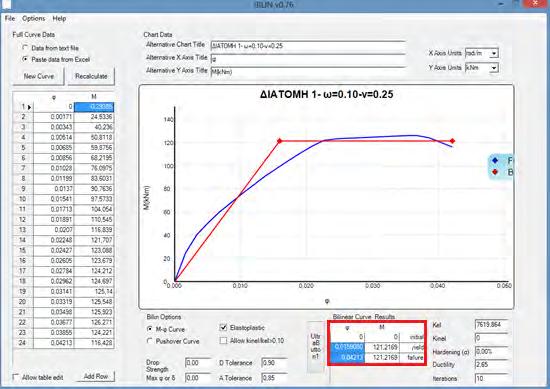Click the blue full-curve legend diamond
Image resolution: width=550 pixels, height=389 pixels.
pyautogui.click(x=495, y=160)
